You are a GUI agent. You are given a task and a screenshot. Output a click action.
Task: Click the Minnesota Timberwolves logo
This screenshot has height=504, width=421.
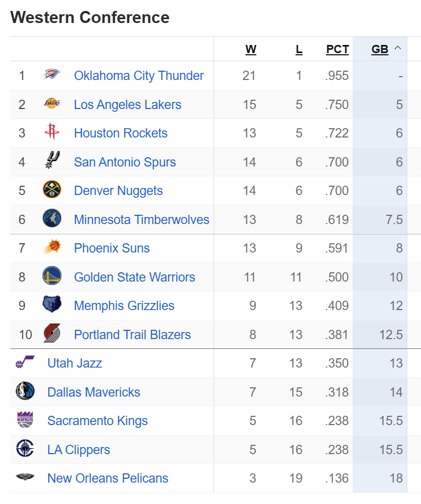52,219
